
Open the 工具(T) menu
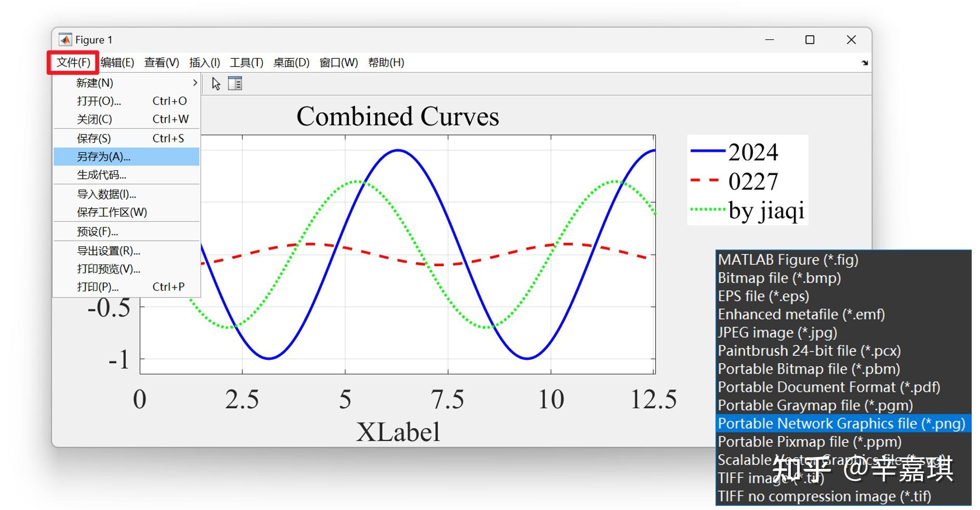point(246,62)
